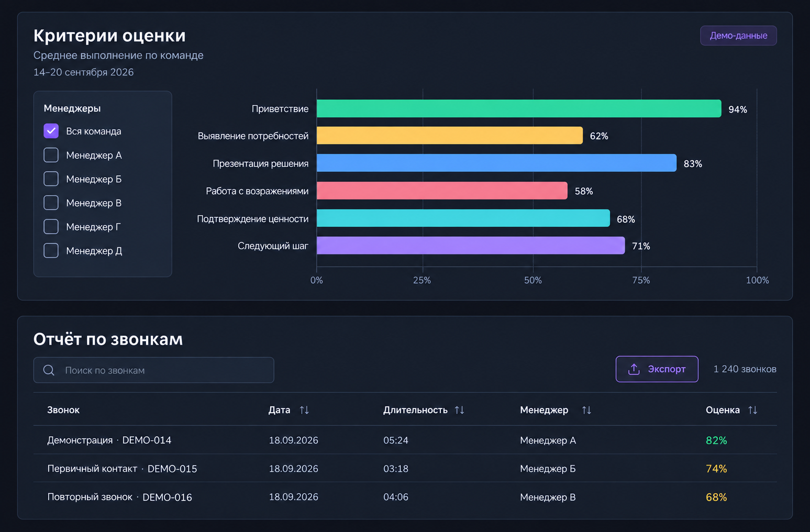The image size is (810, 532).
Task: Sort by Менеджер column using sort arrows
Action: coord(586,410)
